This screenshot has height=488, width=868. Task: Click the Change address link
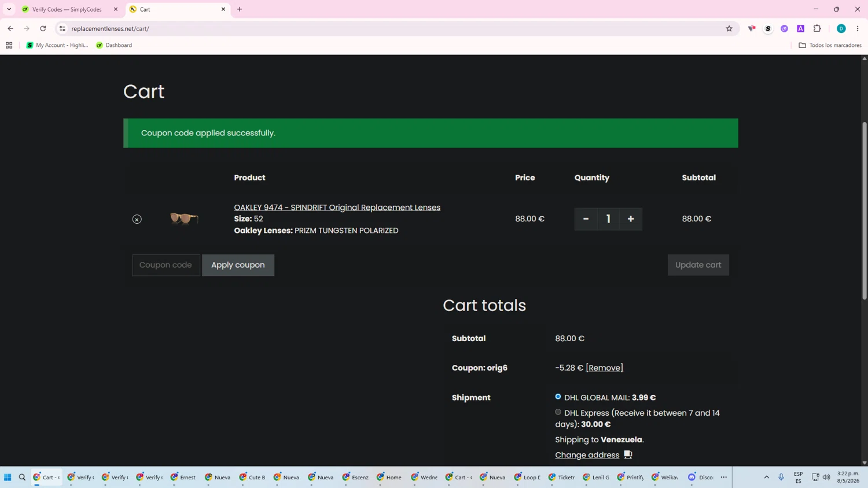click(x=587, y=455)
